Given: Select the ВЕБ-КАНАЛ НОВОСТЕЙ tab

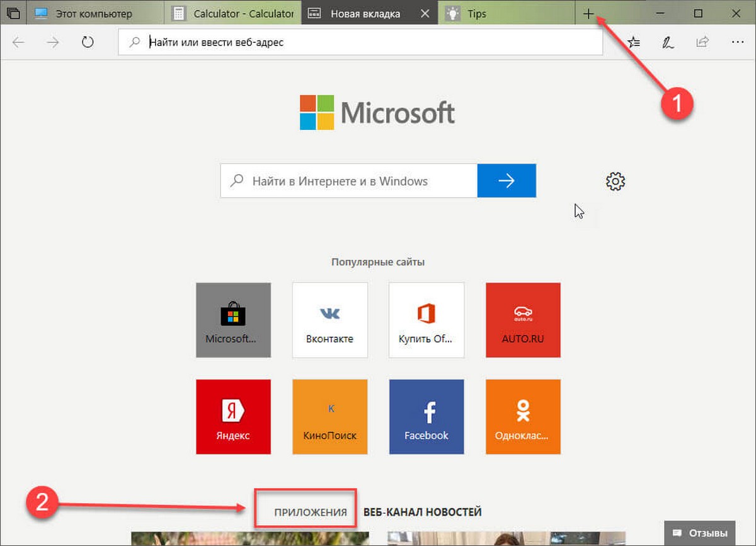Looking at the screenshot, I should point(423,512).
